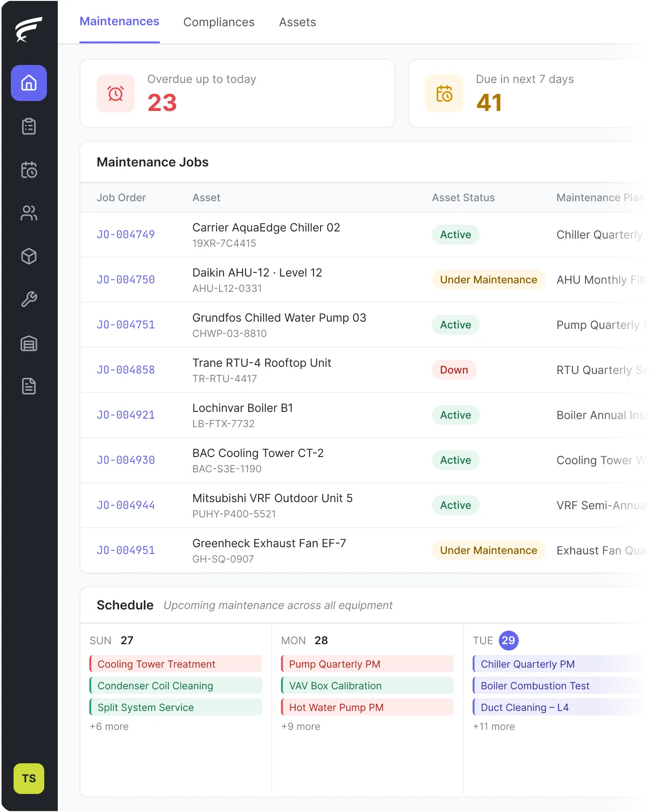
Task: Open the document report sidebar icon
Action: pos(29,386)
